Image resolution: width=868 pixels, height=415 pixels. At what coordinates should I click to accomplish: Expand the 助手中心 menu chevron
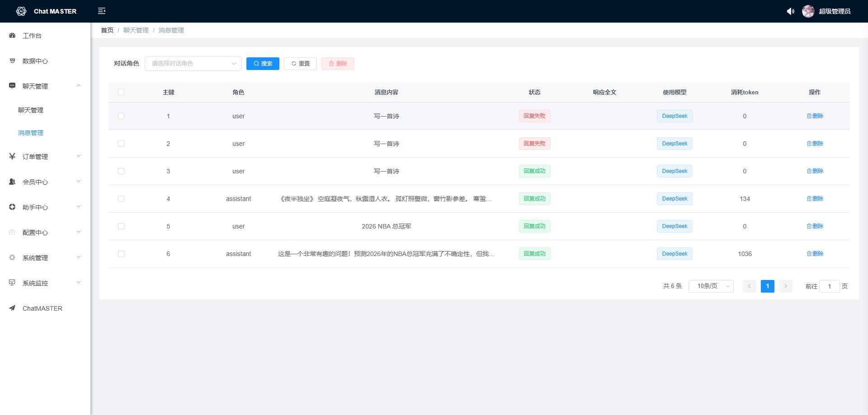click(79, 207)
